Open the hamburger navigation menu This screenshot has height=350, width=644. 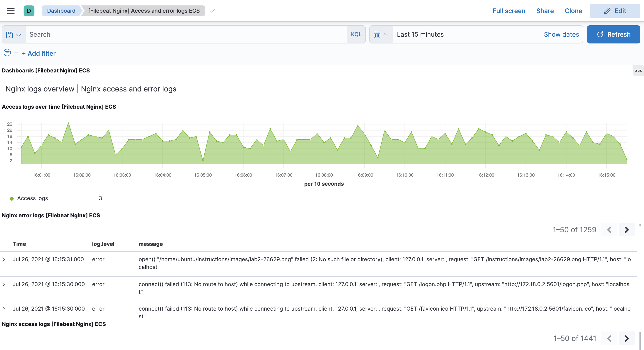11,11
